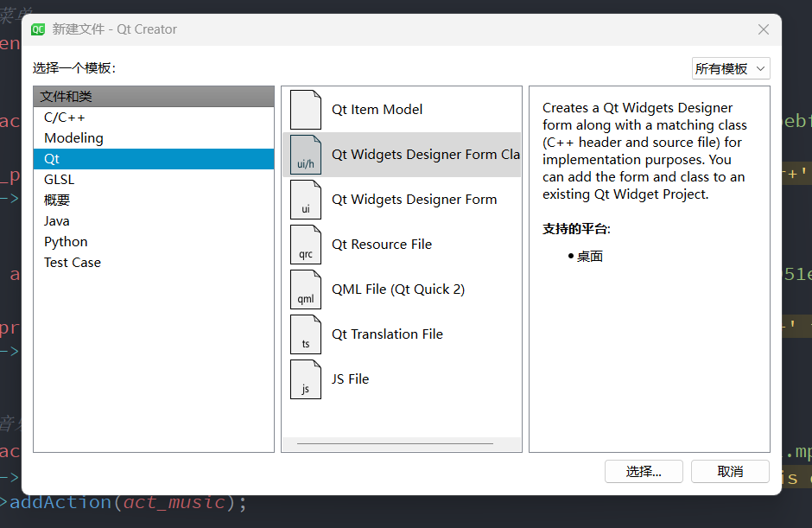Click the 桌面 supported platform entry

click(590, 257)
